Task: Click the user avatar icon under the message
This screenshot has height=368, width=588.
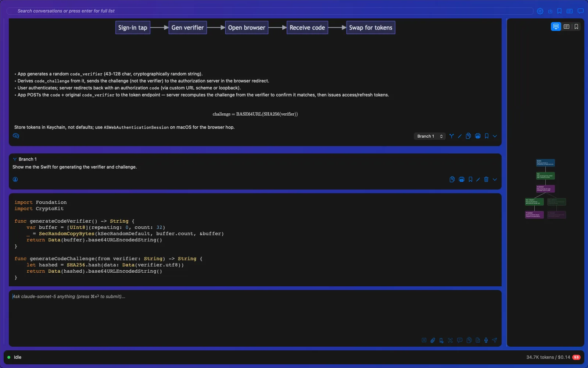Action: (15, 180)
